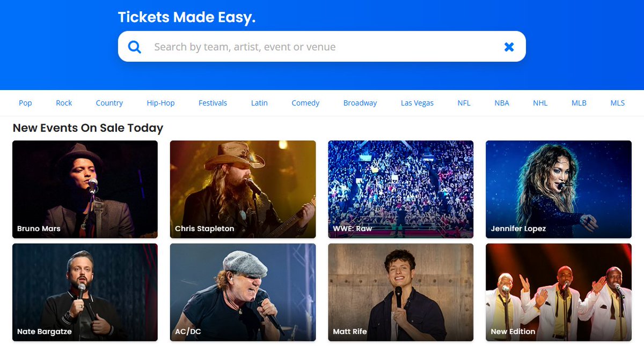The height and width of the screenshot is (350, 644).
Task: Open the Bruno Mars event card
Action: (x=85, y=189)
